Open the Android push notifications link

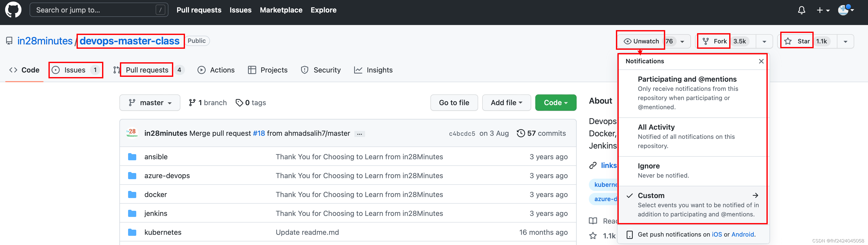click(x=742, y=235)
